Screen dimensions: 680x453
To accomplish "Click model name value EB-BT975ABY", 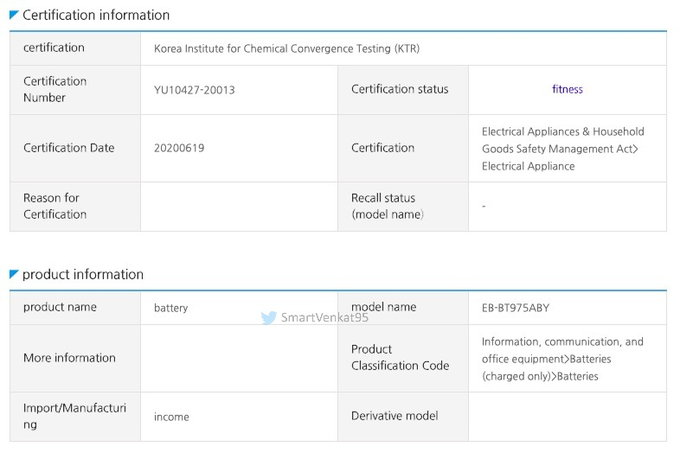I will tap(516, 308).
